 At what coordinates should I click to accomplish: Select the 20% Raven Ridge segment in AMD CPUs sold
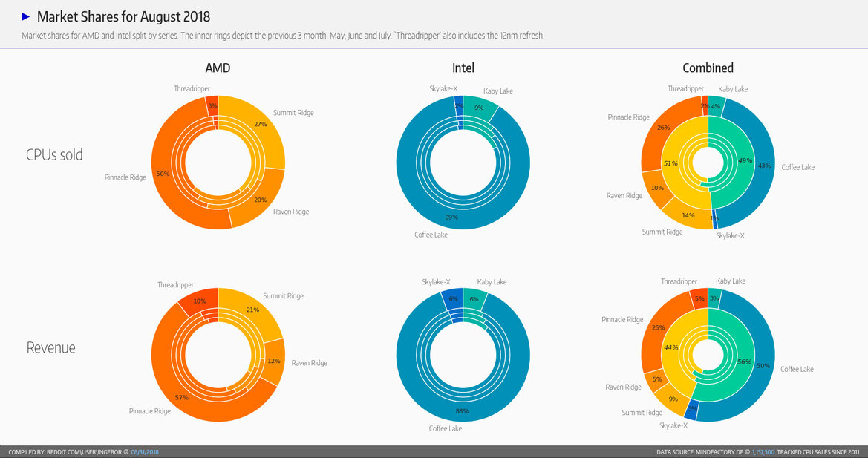260,199
